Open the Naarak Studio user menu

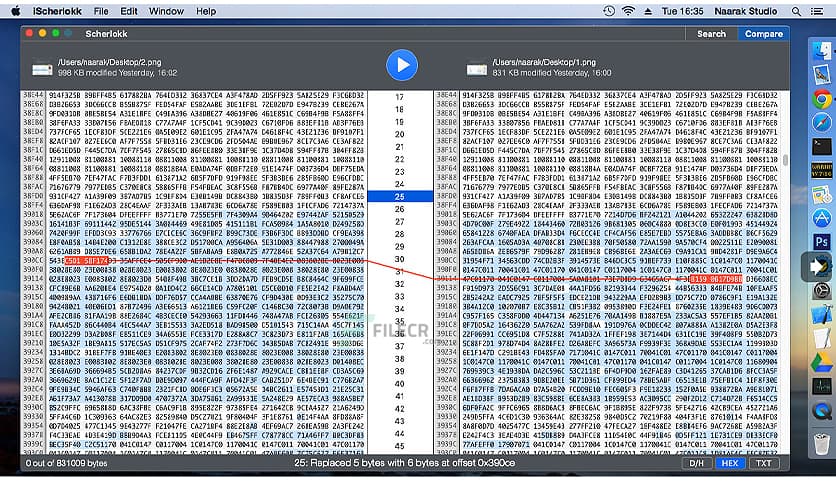pyautogui.click(x=746, y=11)
